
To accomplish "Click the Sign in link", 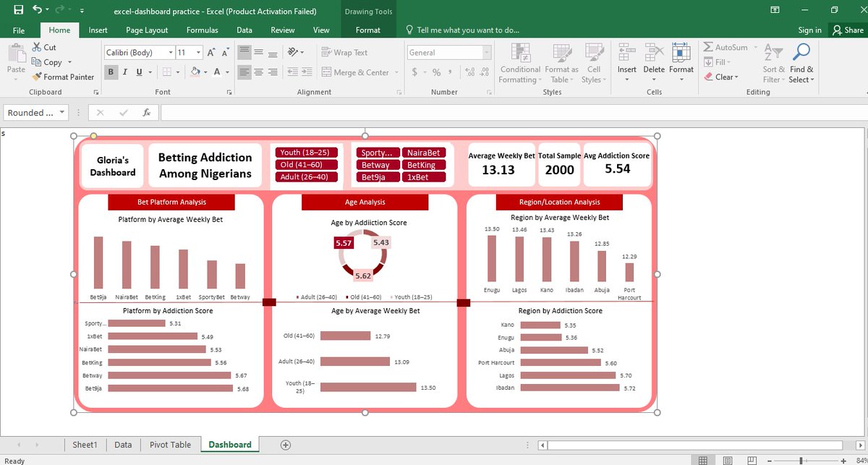I will click(809, 30).
